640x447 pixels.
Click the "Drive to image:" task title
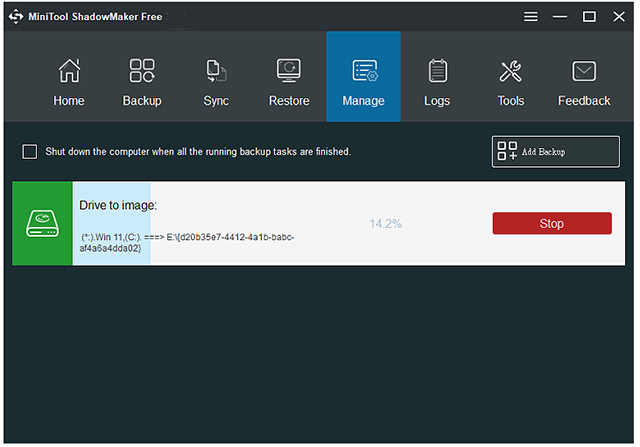(118, 205)
